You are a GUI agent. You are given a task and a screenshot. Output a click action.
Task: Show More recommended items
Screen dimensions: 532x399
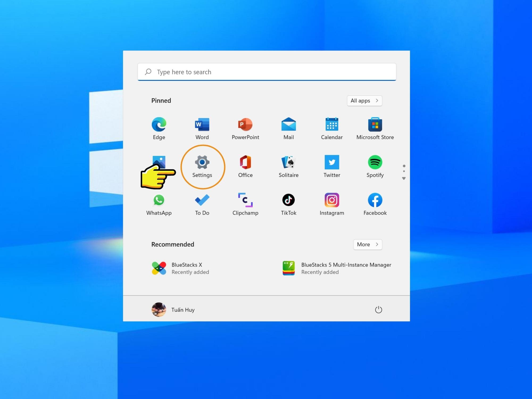point(367,244)
